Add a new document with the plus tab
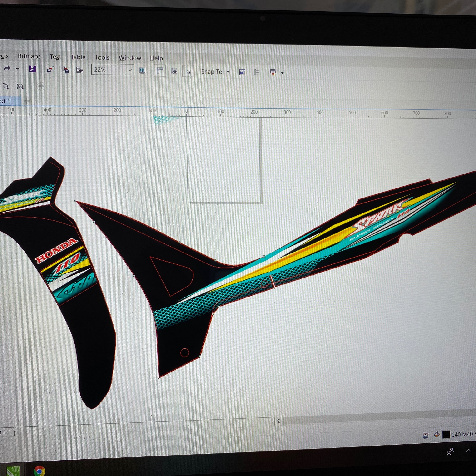 (27, 101)
